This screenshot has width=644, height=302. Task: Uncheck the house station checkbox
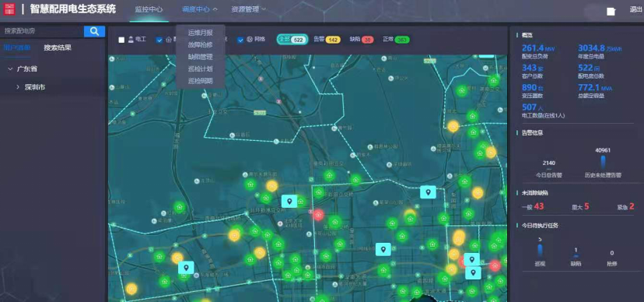159,40
